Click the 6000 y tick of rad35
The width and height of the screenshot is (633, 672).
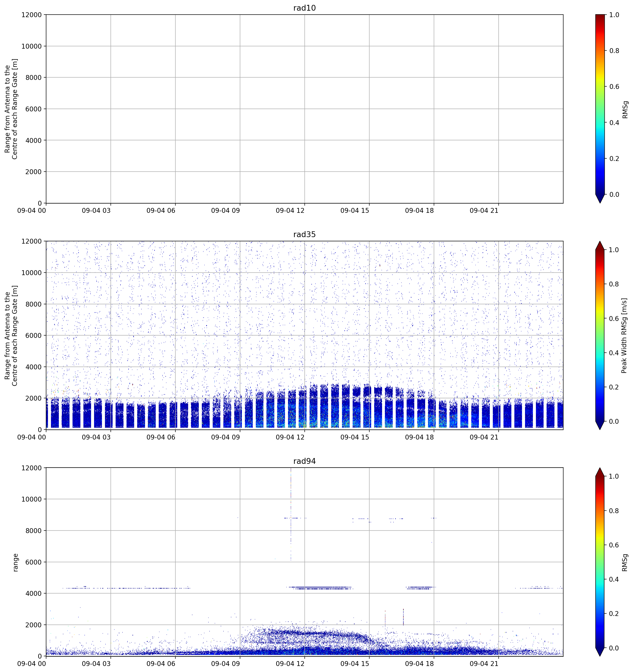34,335
